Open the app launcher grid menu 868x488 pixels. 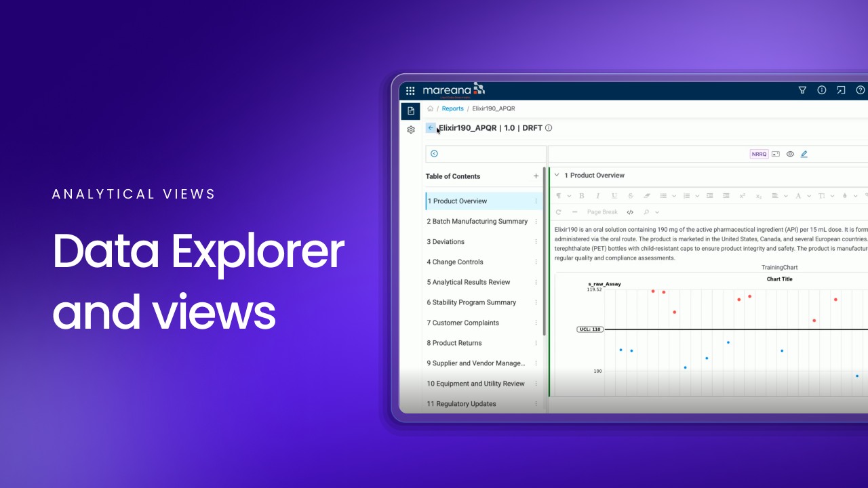point(410,90)
